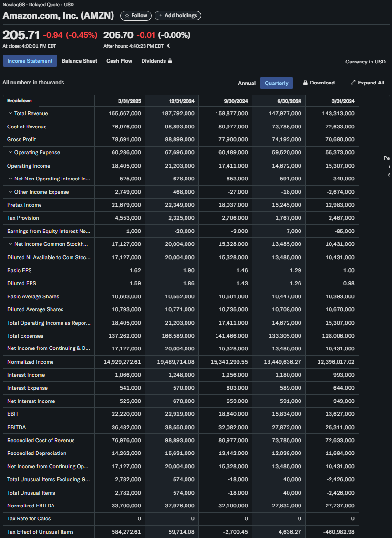Click the Add holdings button
The width and height of the screenshot is (392, 538).
tap(178, 16)
